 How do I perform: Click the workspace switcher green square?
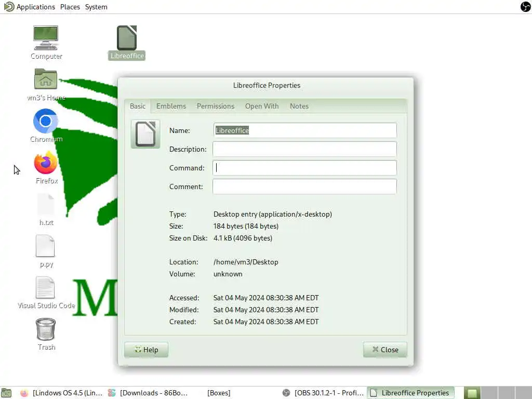(472, 393)
